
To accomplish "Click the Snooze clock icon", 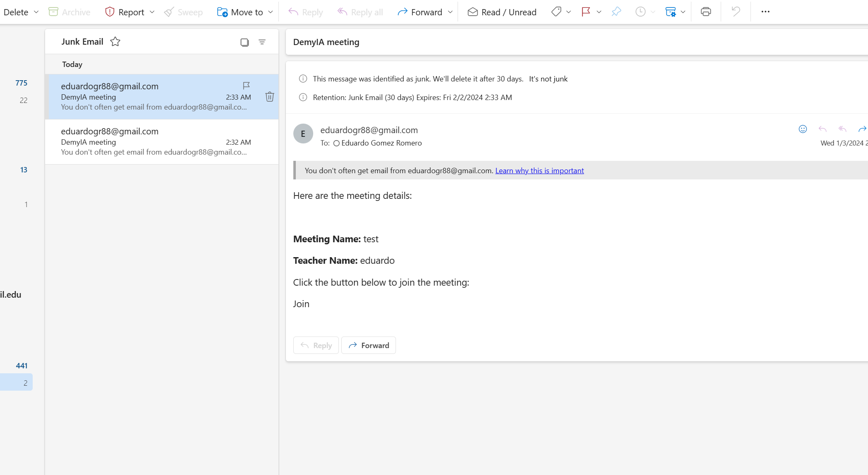I will [x=640, y=12].
